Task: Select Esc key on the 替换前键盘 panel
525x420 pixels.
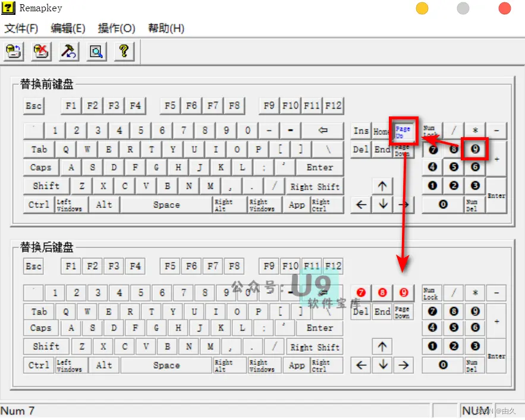Action: click(x=33, y=106)
